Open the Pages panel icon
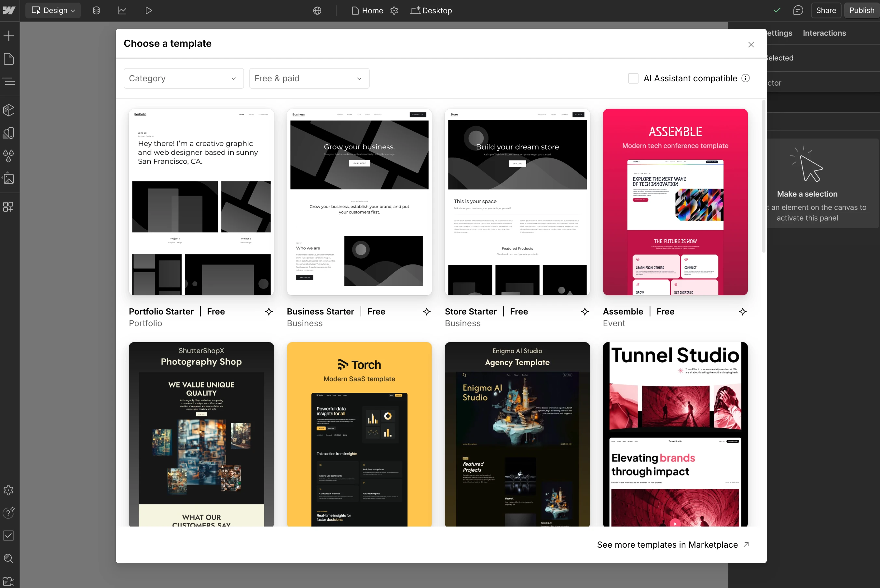 click(9, 59)
